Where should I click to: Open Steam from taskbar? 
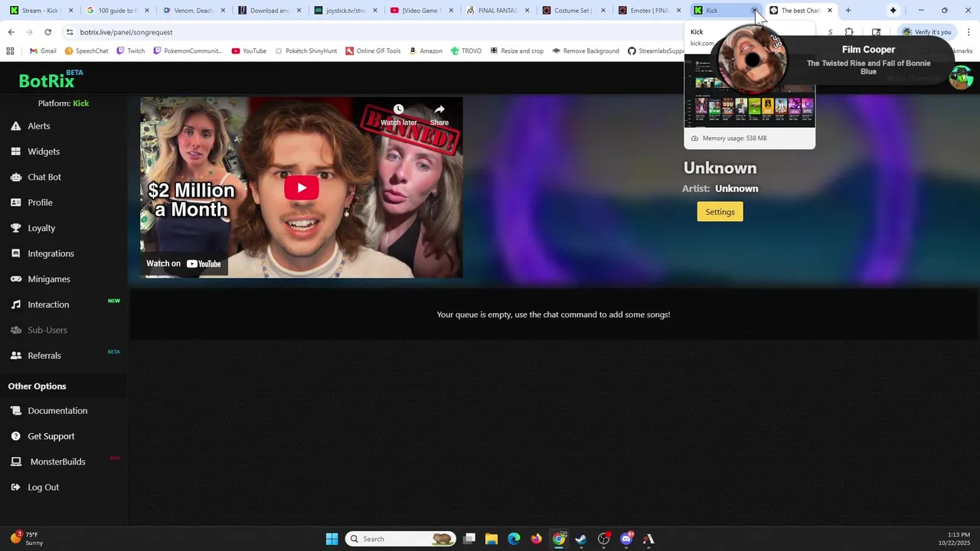(x=581, y=539)
